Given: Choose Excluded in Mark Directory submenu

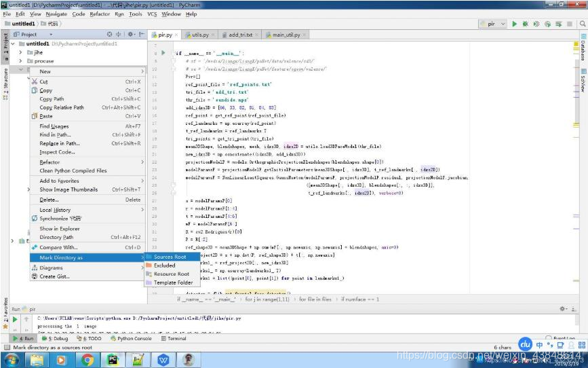Looking at the screenshot, I should coord(172,265).
